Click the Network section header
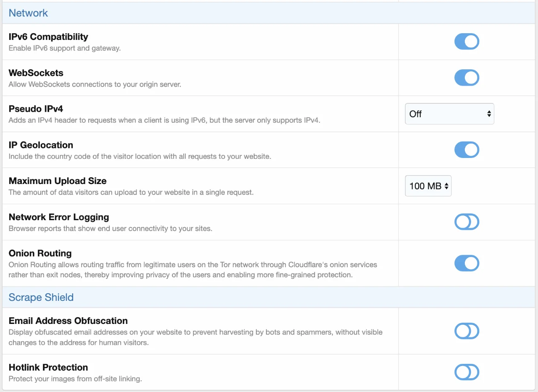This screenshot has height=392, width=538. 28,13
